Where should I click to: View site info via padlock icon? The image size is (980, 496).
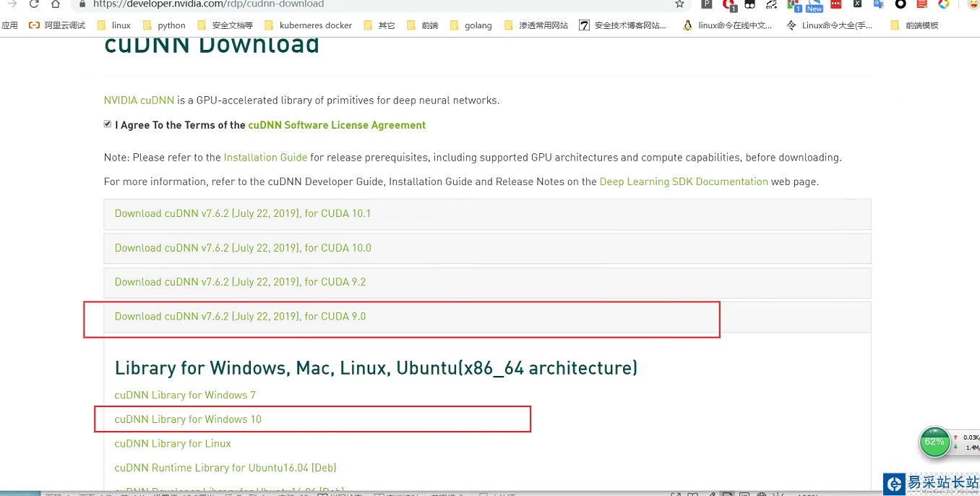point(82,4)
